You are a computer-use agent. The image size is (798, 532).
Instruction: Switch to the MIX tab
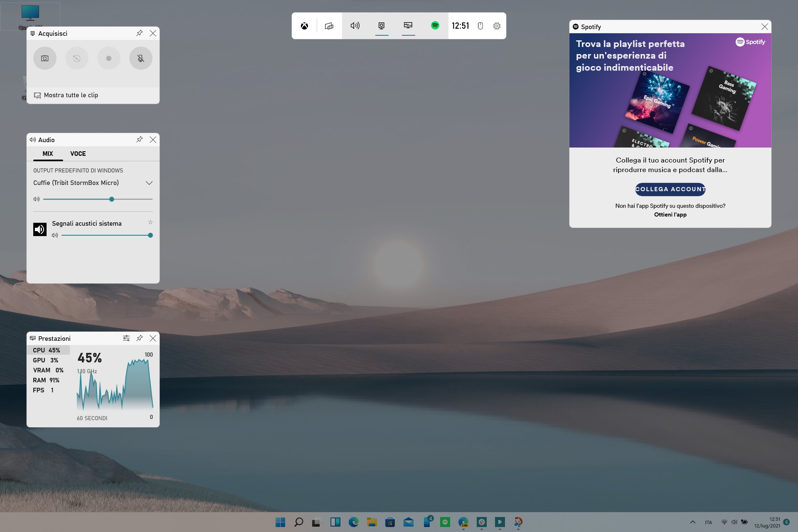coord(48,154)
